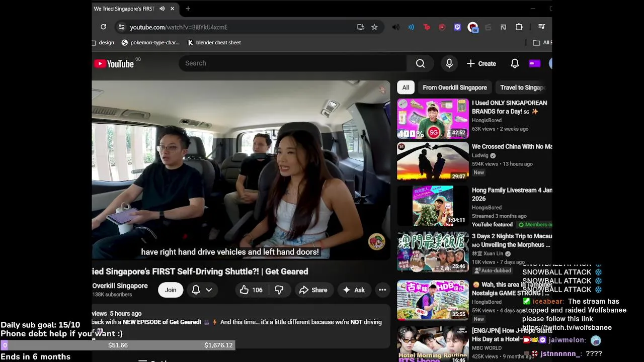The width and height of the screenshot is (644, 362).
Task: Open the blender cheat sheet bookmark
Action: point(214,43)
